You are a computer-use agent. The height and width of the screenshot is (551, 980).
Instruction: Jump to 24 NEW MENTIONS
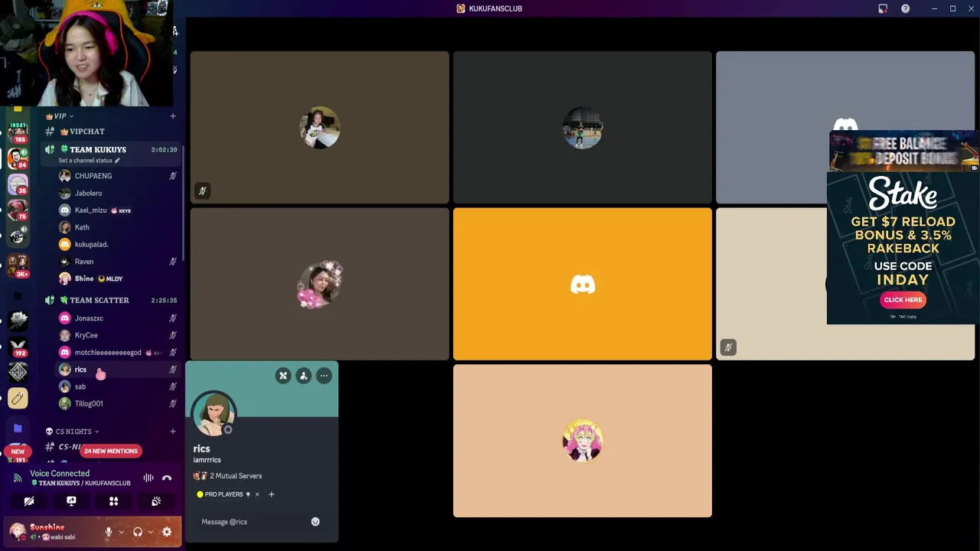click(110, 451)
